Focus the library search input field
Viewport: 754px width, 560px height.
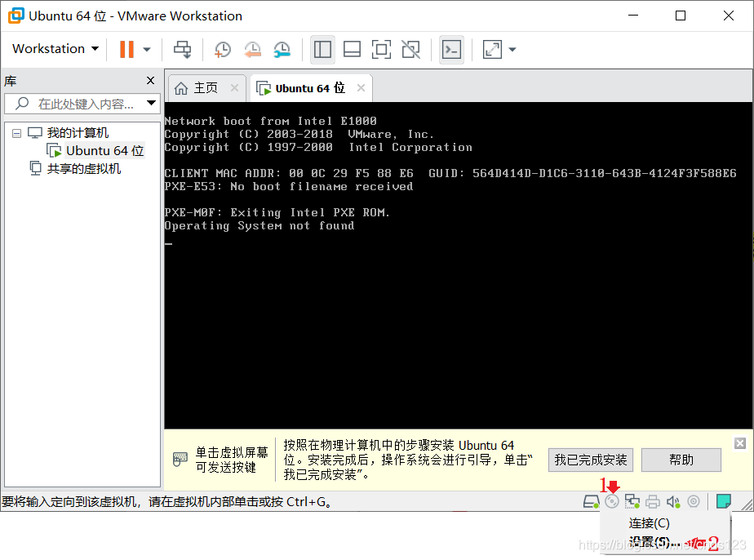coord(82,104)
